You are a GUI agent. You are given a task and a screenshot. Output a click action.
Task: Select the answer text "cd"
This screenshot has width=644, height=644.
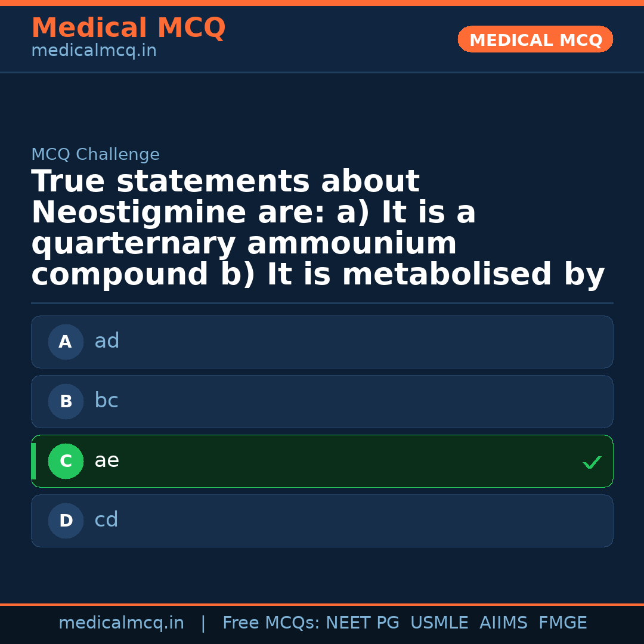click(x=106, y=520)
